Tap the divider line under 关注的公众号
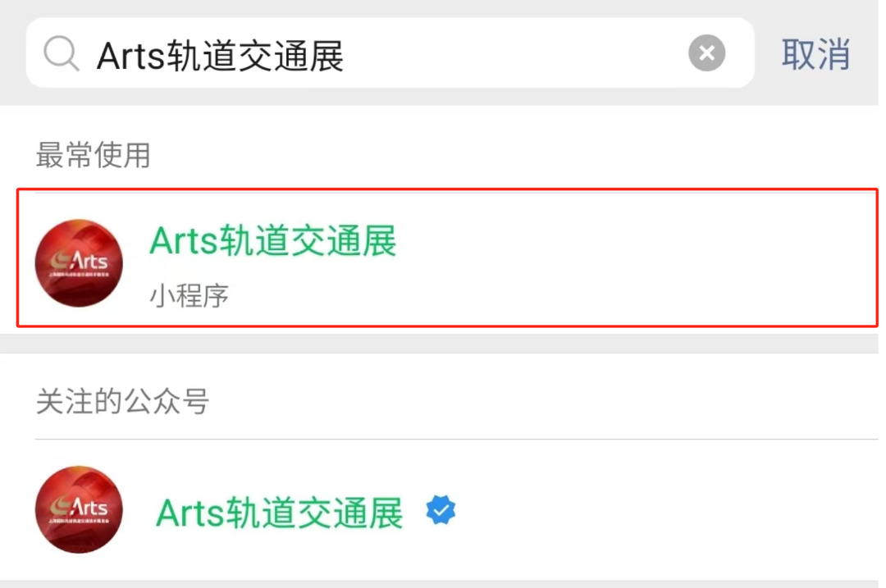 pyautogui.click(x=457, y=439)
